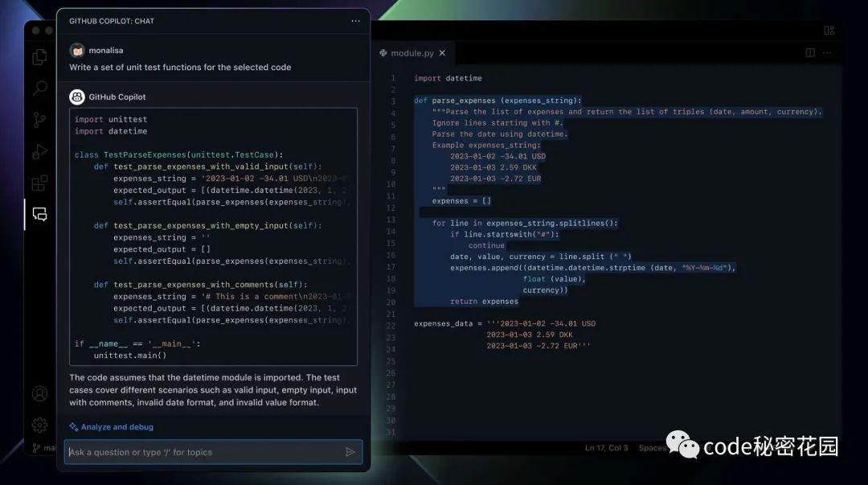Screen dimensions: 868x485
Task: Split the editor to the right
Action: point(810,52)
